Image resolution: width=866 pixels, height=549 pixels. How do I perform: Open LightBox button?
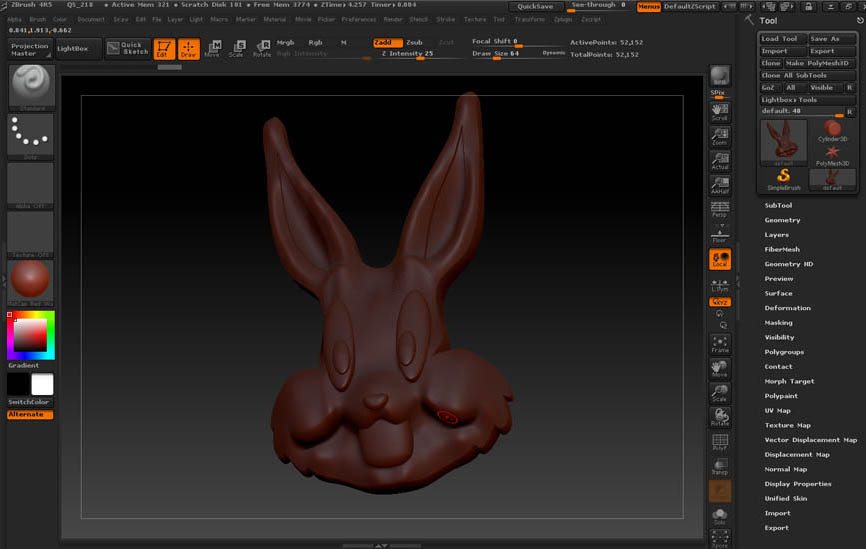[78, 49]
